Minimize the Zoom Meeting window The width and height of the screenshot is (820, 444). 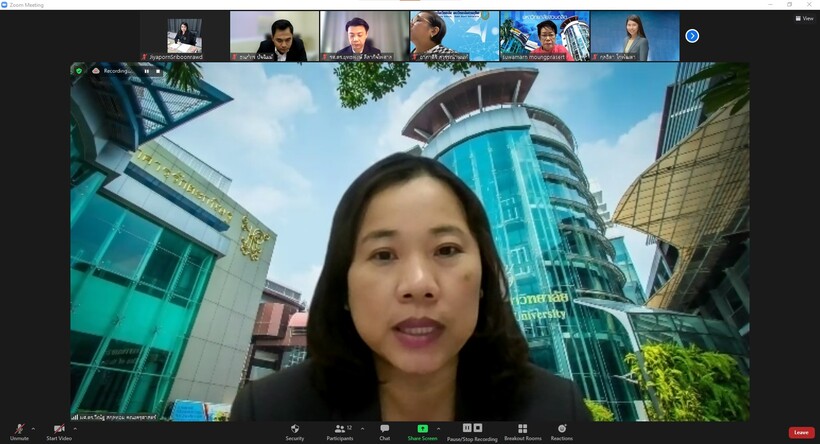tap(770, 4)
